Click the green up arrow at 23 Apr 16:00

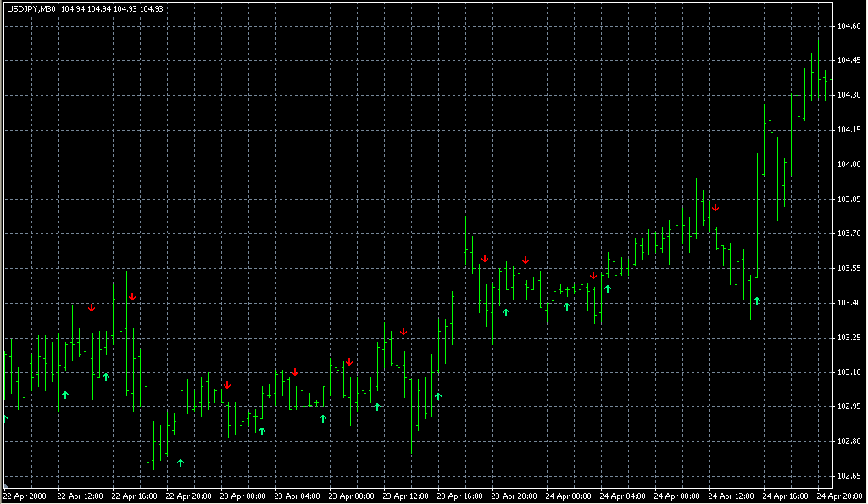(x=437, y=396)
